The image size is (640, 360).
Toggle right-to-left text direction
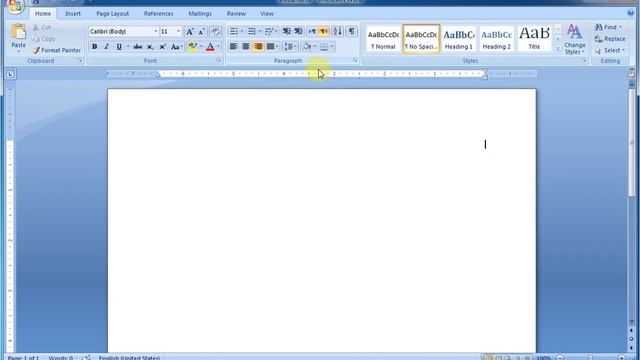(324, 31)
